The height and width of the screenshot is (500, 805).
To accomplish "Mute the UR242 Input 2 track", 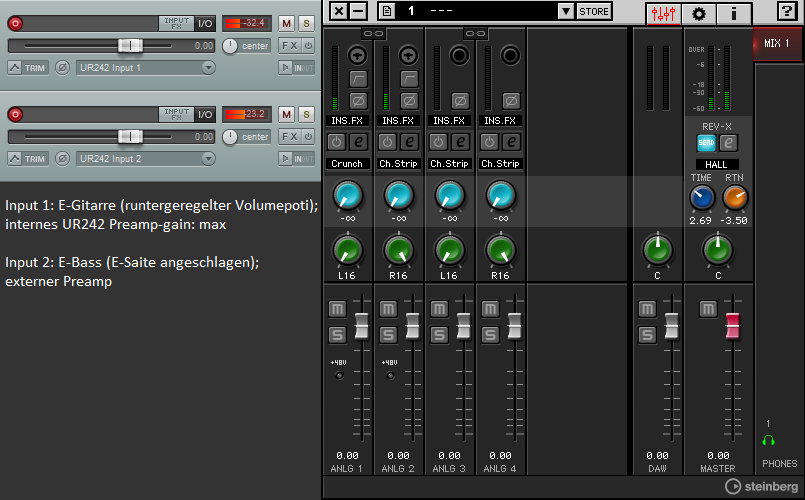I will click(x=286, y=114).
